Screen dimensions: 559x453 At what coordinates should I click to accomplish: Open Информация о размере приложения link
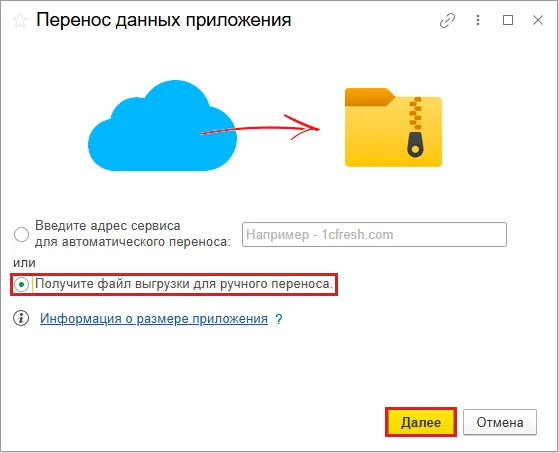(x=154, y=318)
